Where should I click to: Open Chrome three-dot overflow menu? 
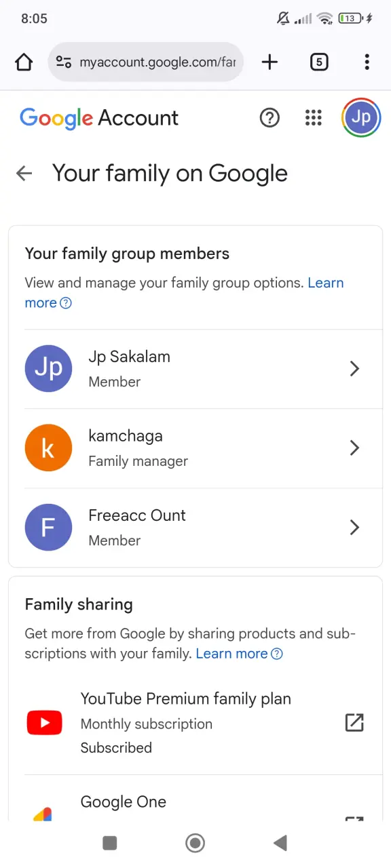pos(367,62)
